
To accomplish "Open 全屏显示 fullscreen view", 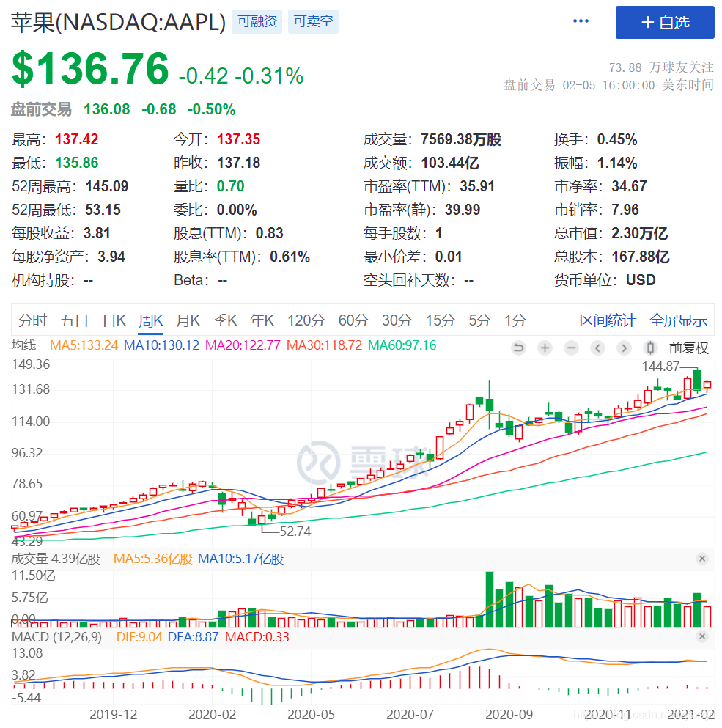I will click(x=678, y=320).
